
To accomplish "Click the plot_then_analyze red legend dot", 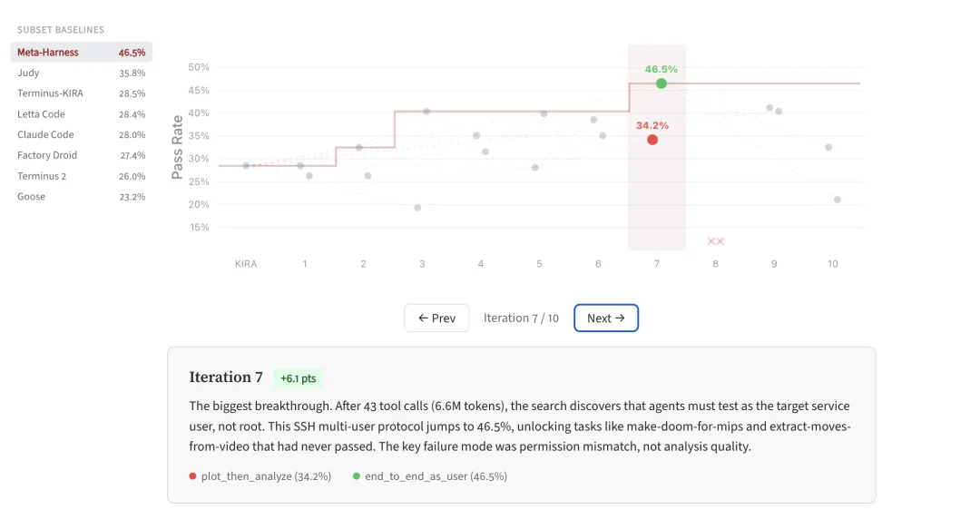I will tap(192, 476).
